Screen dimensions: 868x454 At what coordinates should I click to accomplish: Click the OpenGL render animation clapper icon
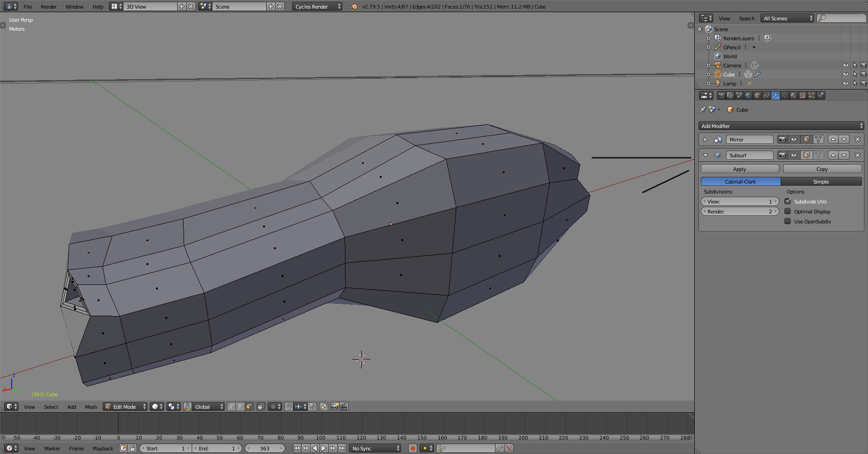pos(344,407)
